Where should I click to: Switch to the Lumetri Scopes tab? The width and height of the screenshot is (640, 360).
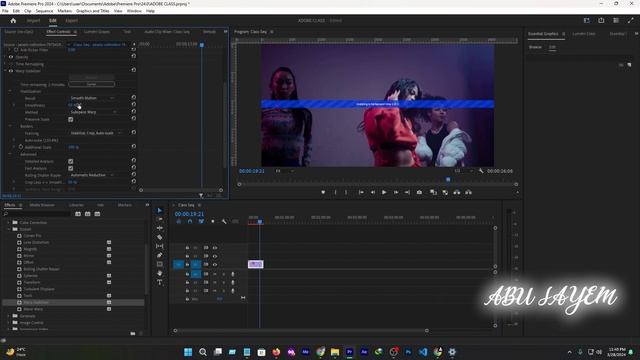point(97,32)
